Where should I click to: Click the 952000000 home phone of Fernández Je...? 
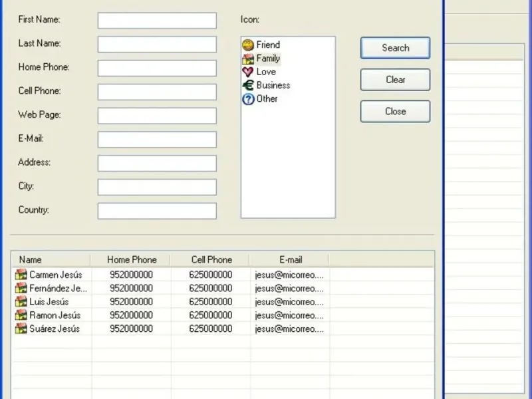[131, 288]
